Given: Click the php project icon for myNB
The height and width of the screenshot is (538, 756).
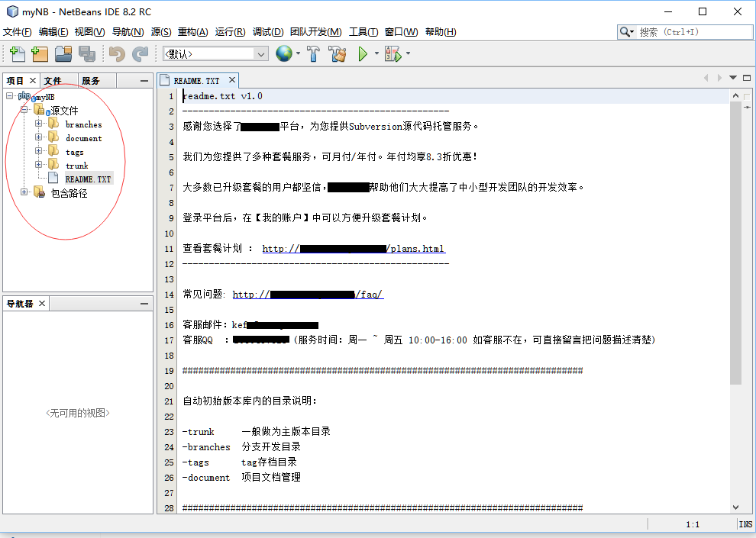Looking at the screenshot, I should click(24, 96).
